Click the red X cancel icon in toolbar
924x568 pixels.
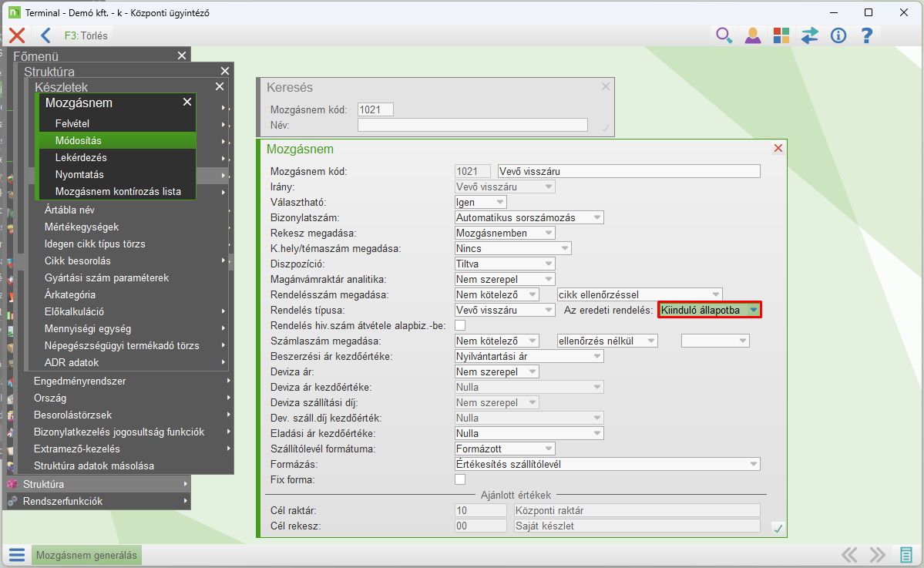click(x=17, y=35)
